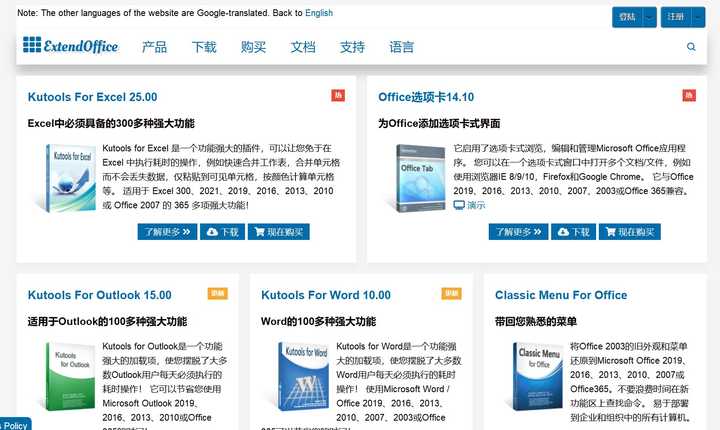Click the Classic Menu for Office box image

click(537, 376)
